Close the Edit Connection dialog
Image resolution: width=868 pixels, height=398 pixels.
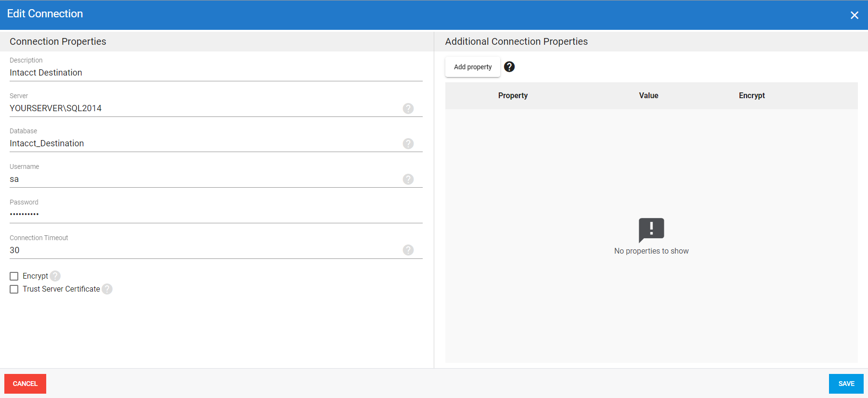tap(854, 15)
